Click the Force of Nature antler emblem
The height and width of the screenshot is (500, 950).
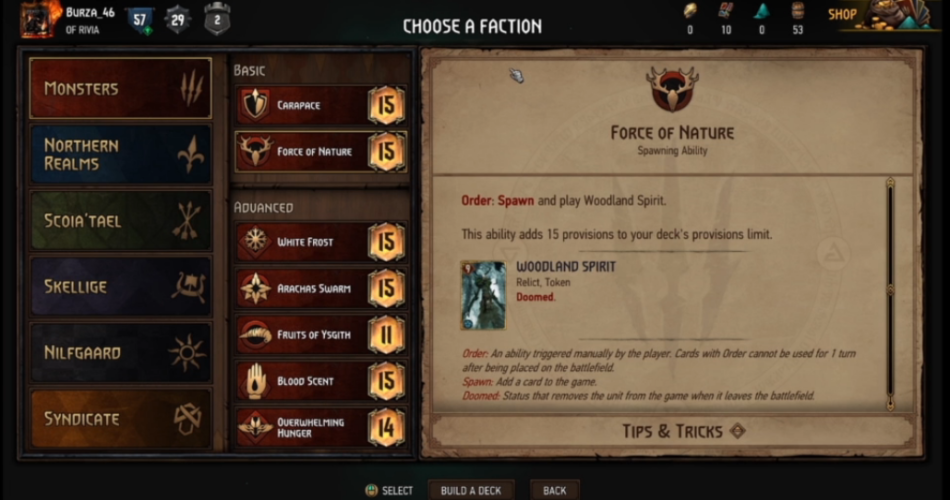(672, 88)
